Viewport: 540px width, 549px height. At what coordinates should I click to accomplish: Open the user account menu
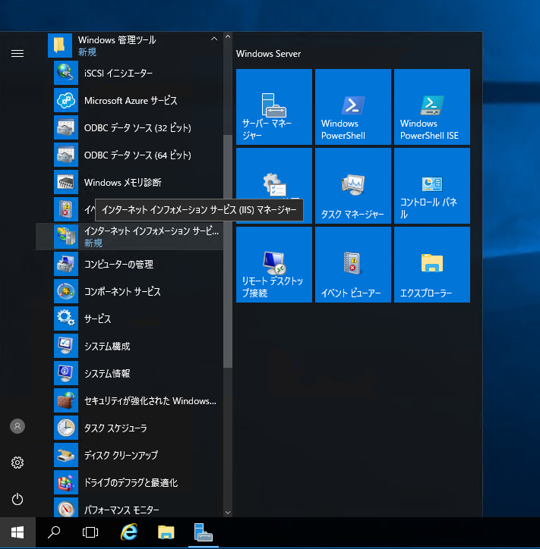click(x=18, y=426)
